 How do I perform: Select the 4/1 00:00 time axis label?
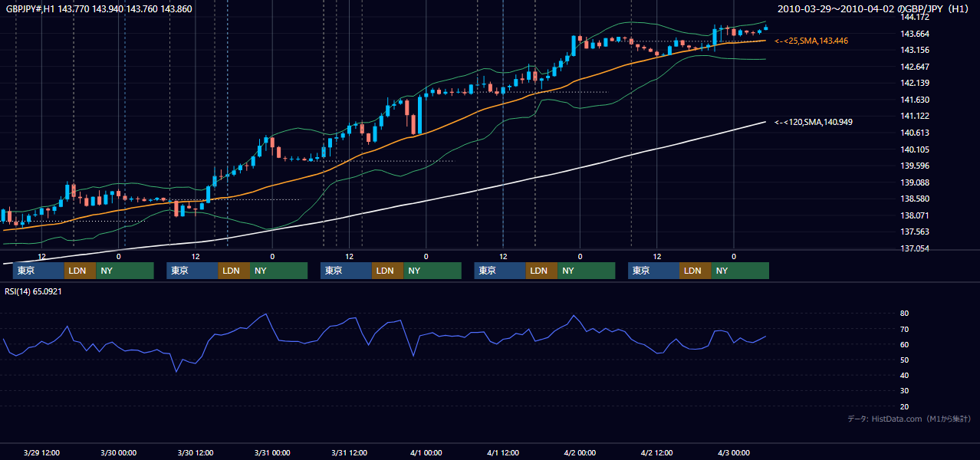(x=426, y=452)
